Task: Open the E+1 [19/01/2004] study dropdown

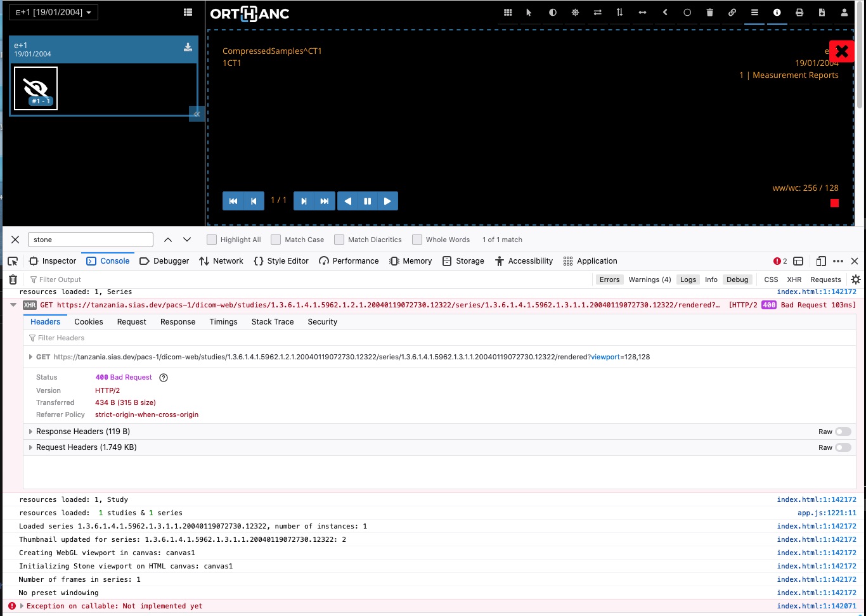Action: click(x=53, y=12)
